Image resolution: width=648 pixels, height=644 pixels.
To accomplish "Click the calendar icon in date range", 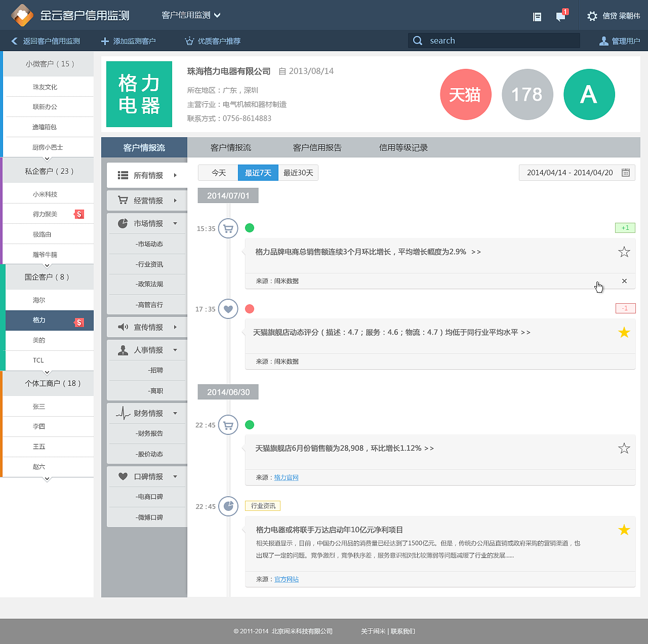I will [x=626, y=173].
